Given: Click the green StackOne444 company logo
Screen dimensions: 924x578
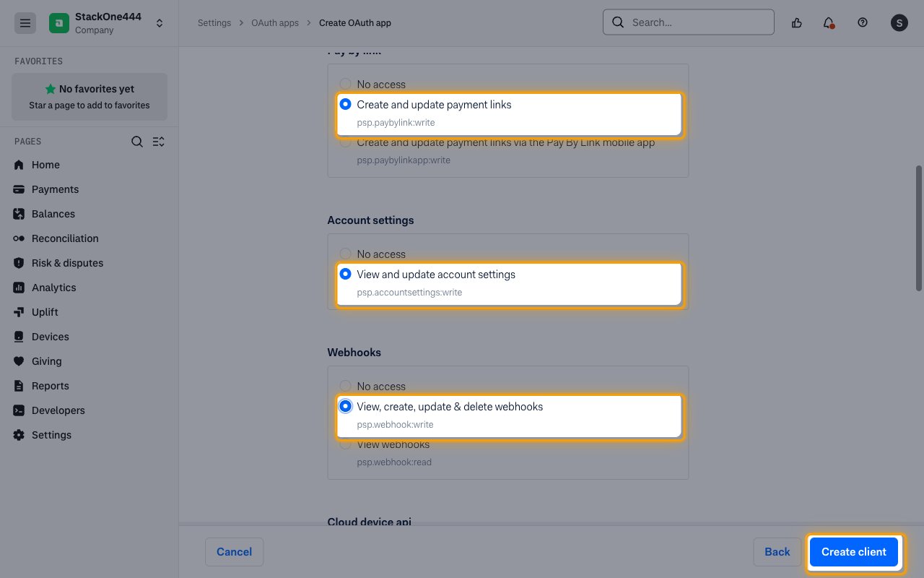Looking at the screenshot, I should point(59,23).
